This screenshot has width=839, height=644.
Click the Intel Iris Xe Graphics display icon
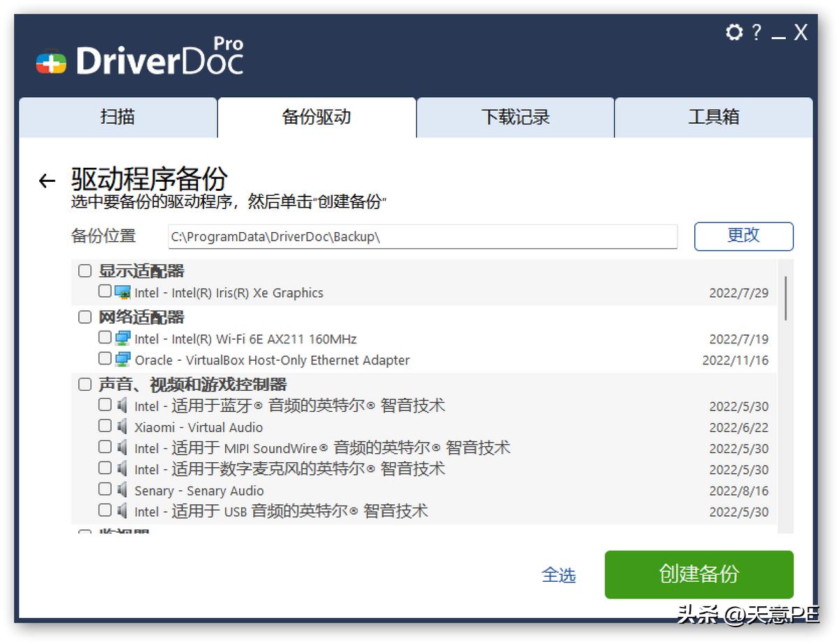coord(122,292)
